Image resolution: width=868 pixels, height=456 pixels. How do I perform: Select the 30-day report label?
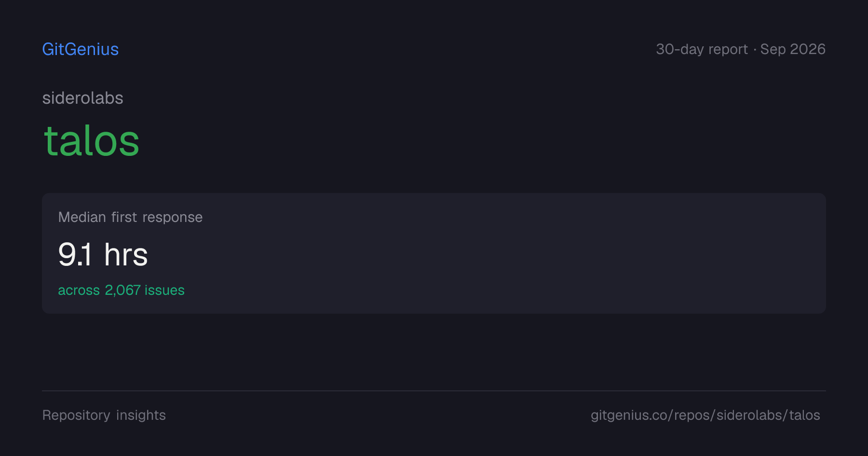pyautogui.click(x=702, y=49)
